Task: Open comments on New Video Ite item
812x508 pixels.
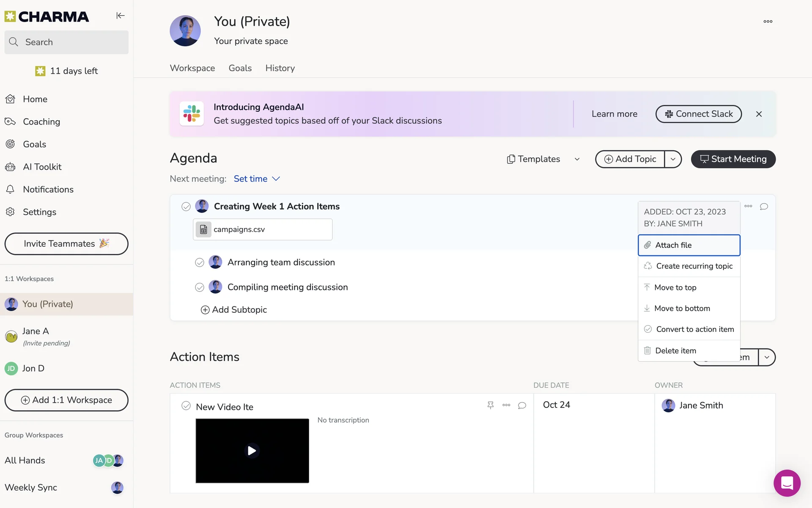Action: point(522,405)
